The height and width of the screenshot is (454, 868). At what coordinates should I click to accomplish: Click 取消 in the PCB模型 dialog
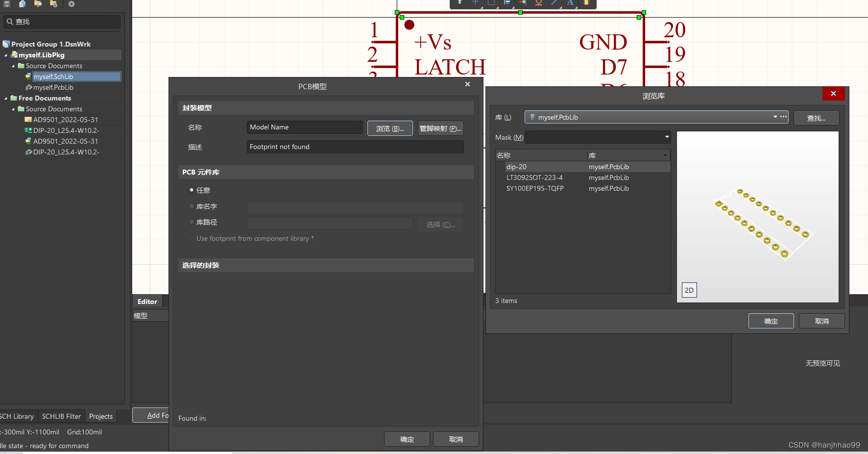[x=456, y=439]
